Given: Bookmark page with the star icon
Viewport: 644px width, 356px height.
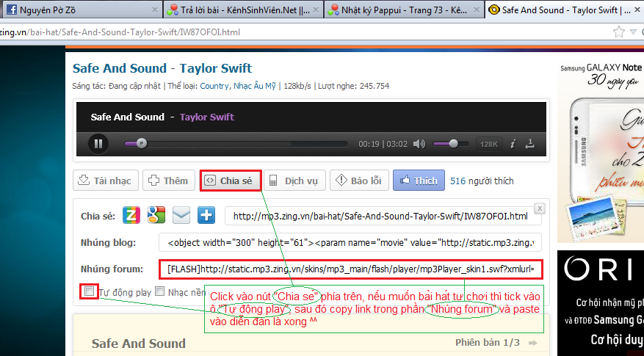Looking at the screenshot, I should [618, 32].
